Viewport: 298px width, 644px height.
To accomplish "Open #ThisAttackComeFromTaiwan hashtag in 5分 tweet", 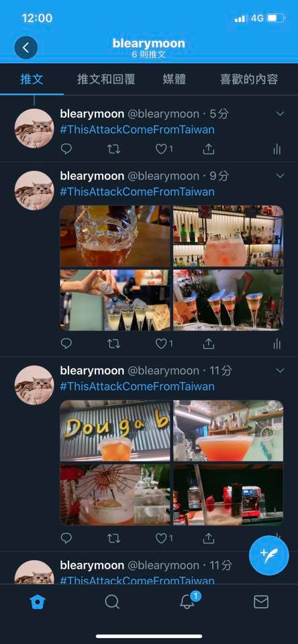I will [138, 129].
